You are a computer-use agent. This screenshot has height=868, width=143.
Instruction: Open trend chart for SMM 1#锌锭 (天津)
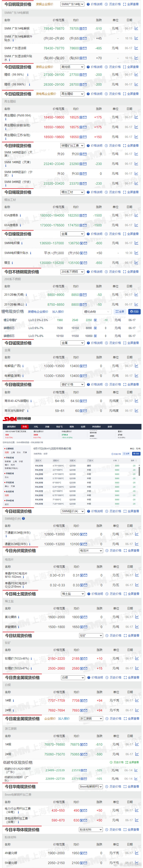coord(136,163)
